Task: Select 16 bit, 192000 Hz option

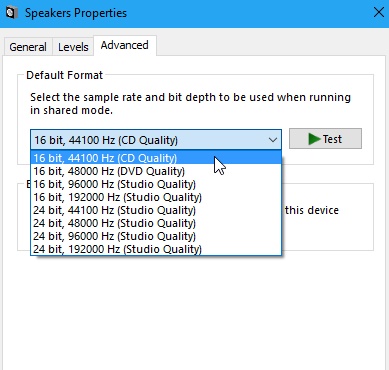Action: (156, 197)
